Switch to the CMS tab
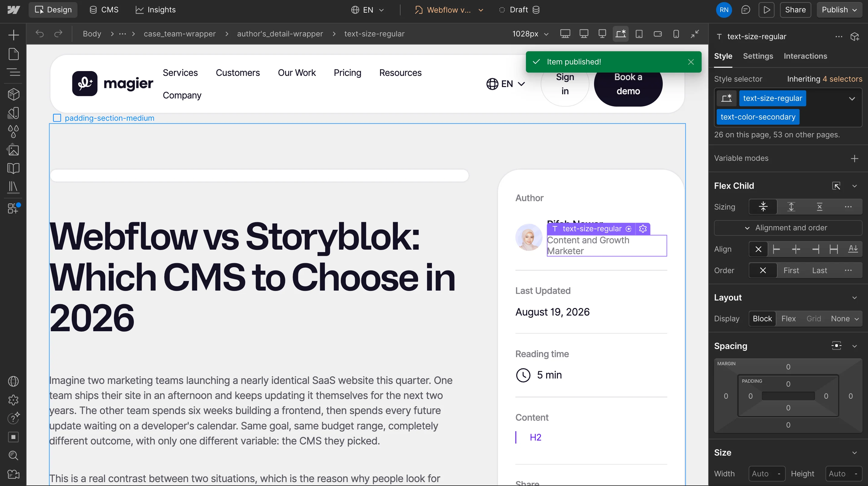 coord(104,10)
